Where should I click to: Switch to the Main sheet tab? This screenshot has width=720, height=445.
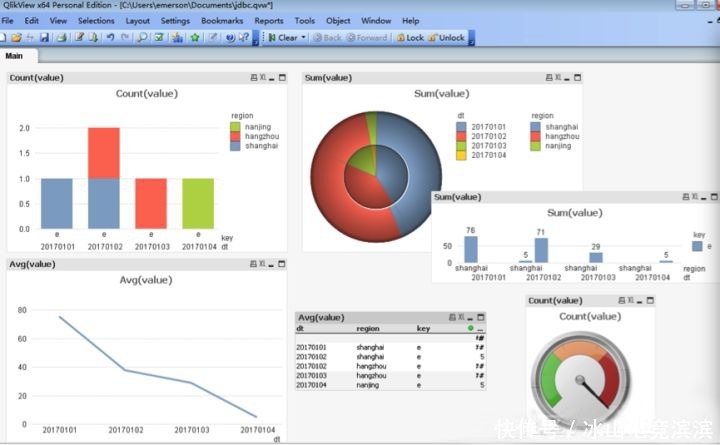click(15, 55)
